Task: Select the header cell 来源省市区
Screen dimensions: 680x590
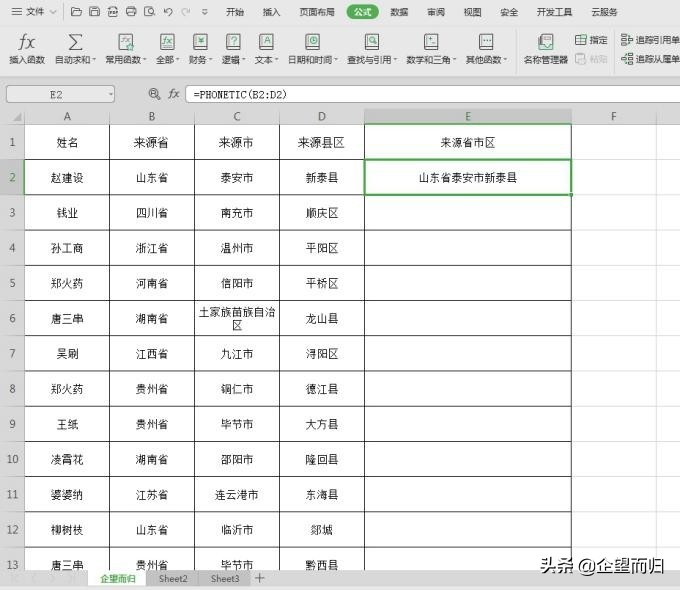Action: (468, 142)
